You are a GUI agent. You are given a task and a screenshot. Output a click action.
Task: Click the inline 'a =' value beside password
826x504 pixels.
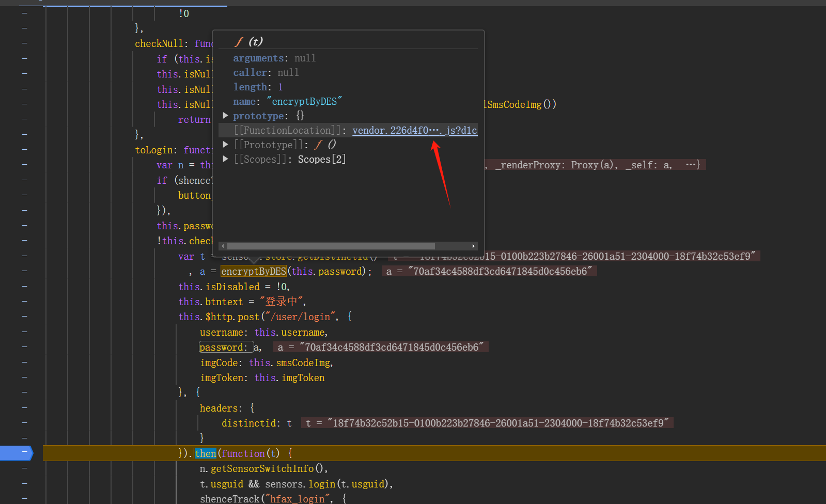click(x=381, y=347)
